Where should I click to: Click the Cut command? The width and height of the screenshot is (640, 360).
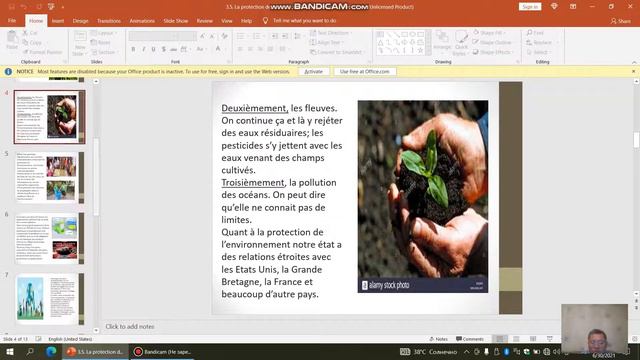point(30,33)
